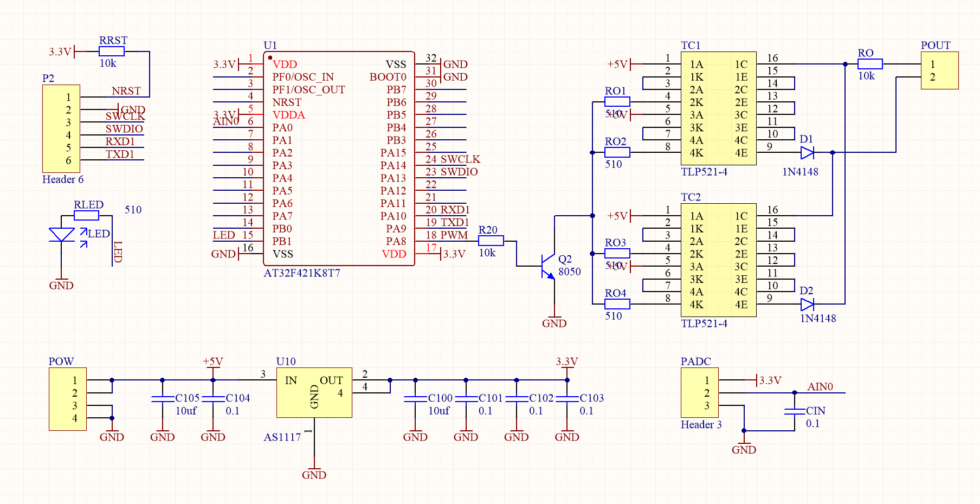Image resolution: width=980 pixels, height=504 pixels.
Task: Select resistor RO1 symbol
Action: [x=617, y=102]
